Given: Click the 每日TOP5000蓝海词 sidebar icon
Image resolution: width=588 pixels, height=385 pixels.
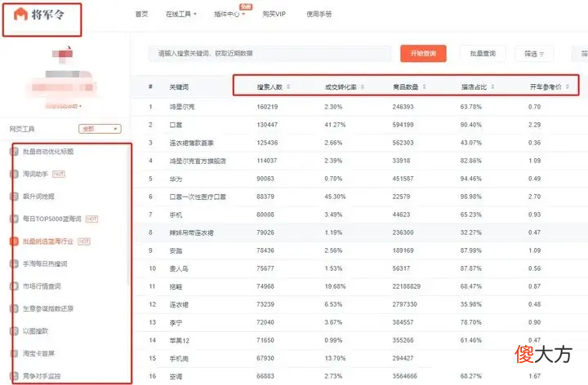Looking at the screenshot, I should click(14, 219).
